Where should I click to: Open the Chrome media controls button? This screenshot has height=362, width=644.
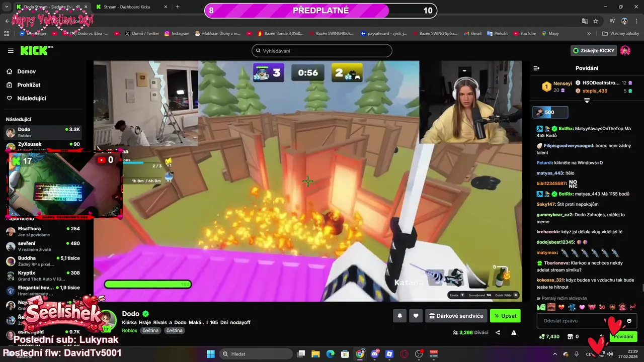tap(612, 21)
